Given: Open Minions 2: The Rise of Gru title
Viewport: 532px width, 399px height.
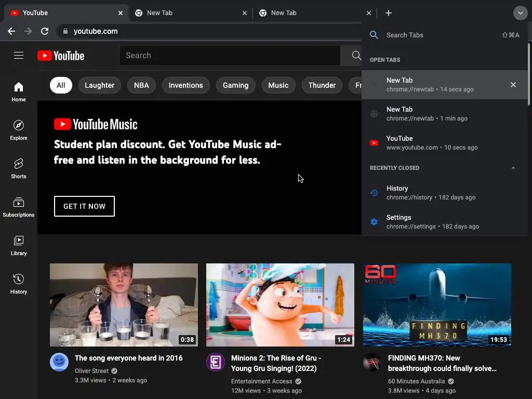Looking at the screenshot, I should coord(276,363).
